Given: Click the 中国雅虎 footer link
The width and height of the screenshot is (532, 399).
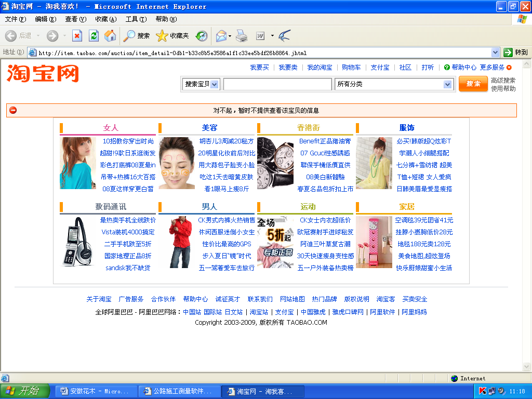Looking at the screenshot, I should [313, 312].
